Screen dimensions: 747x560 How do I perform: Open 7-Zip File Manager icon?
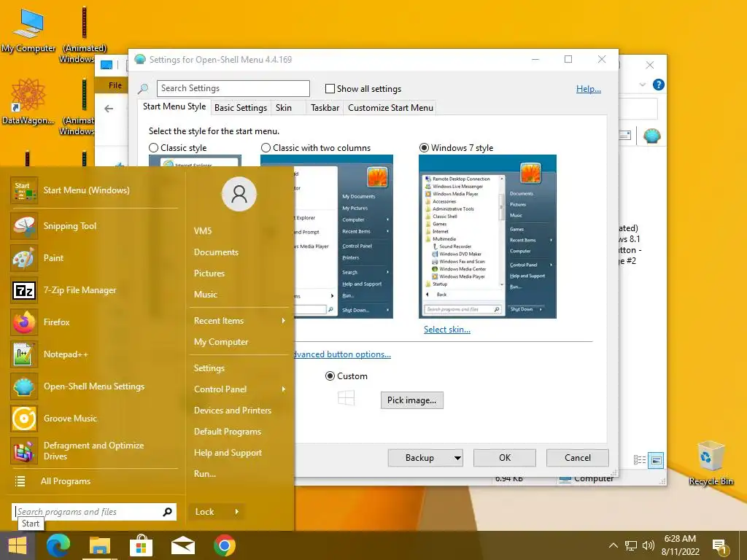tap(24, 290)
